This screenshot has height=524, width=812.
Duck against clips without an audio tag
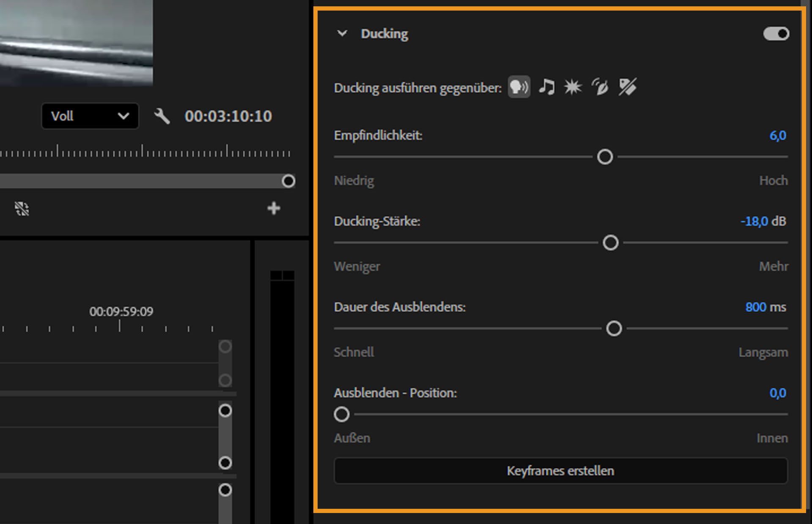pyautogui.click(x=627, y=87)
